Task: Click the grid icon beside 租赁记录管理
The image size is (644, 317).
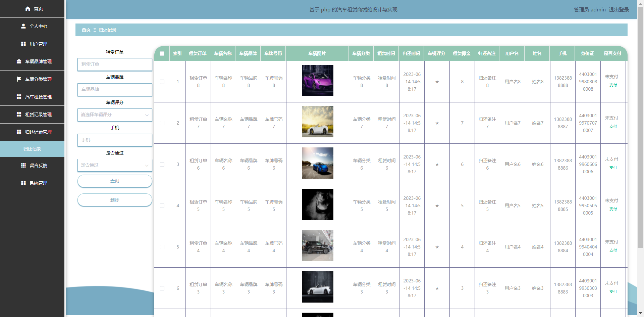Action: click(19, 115)
